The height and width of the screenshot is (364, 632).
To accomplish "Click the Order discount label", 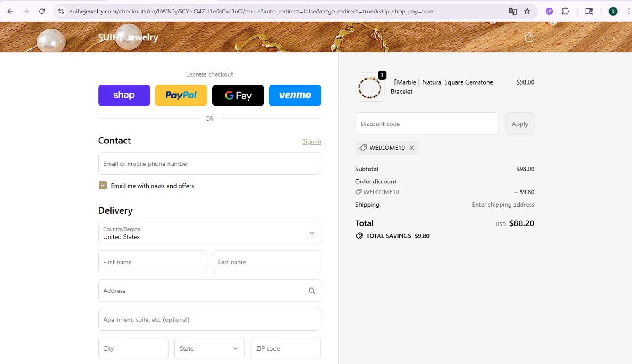I will click(x=376, y=181).
